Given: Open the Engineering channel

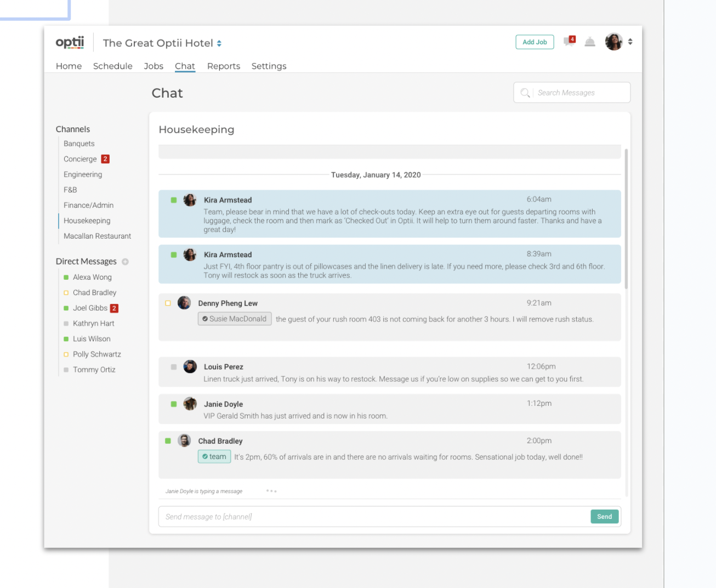Looking at the screenshot, I should click(83, 174).
